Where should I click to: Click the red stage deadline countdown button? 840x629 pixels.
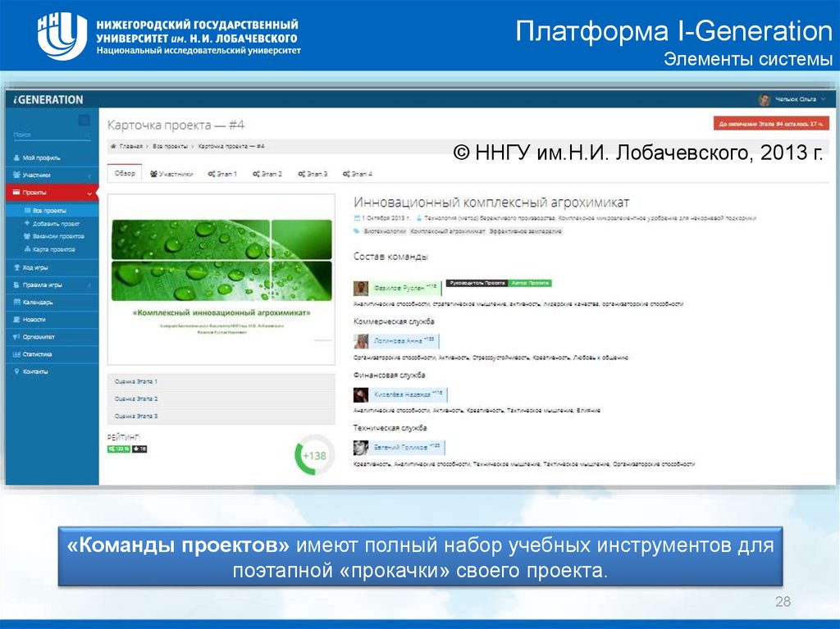coord(769,125)
